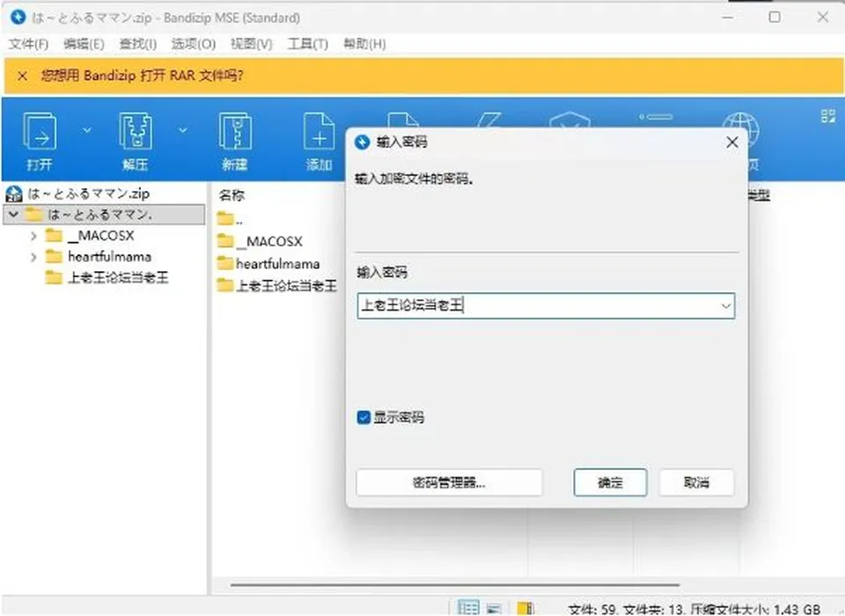The width and height of the screenshot is (845, 616).
Task: Click the Extract (解压) toolbar icon
Action: click(x=135, y=131)
